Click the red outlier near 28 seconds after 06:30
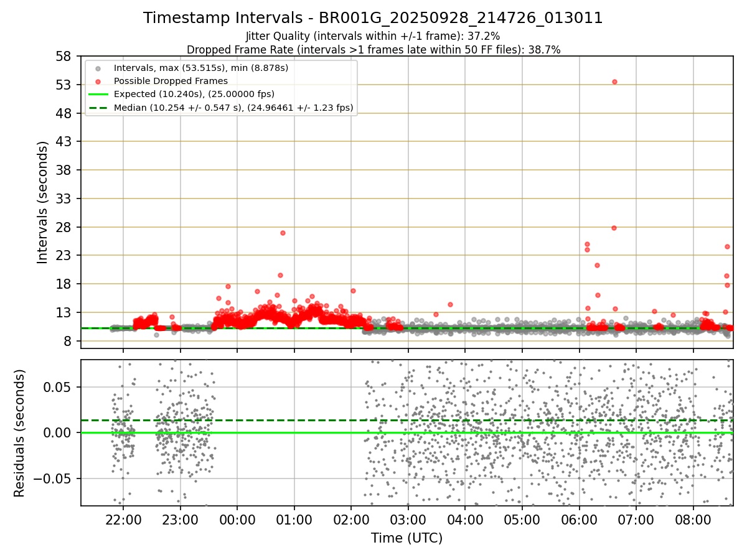This screenshot has height=560, width=747. pyautogui.click(x=614, y=228)
